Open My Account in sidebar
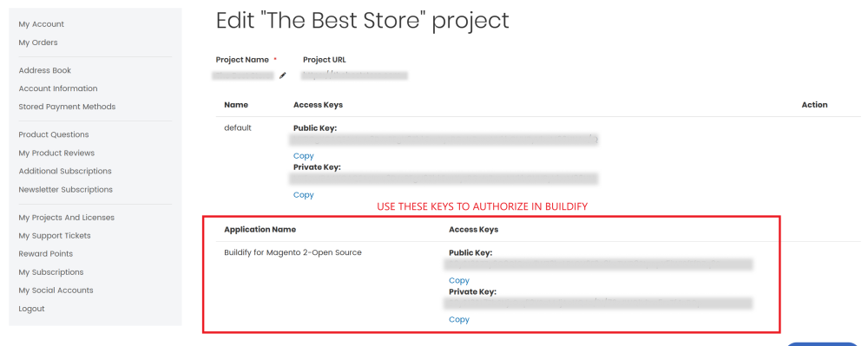 pos(41,24)
